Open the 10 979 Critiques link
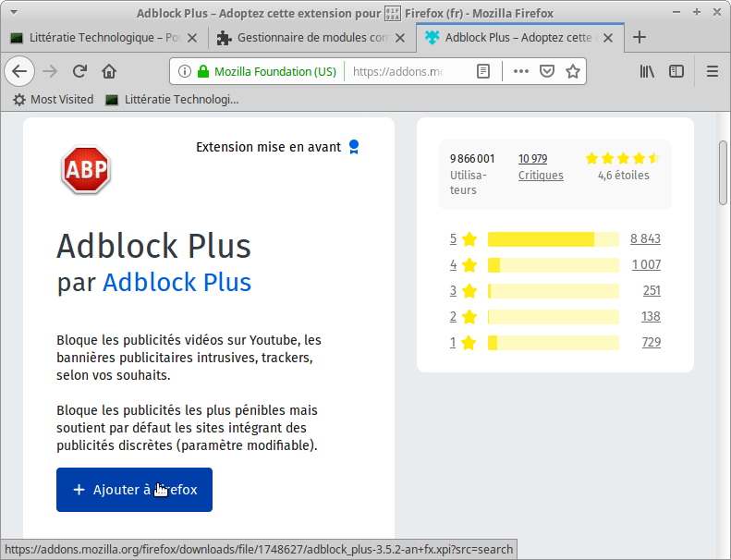Viewport: 731px width, 560px height. [x=540, y=166]
